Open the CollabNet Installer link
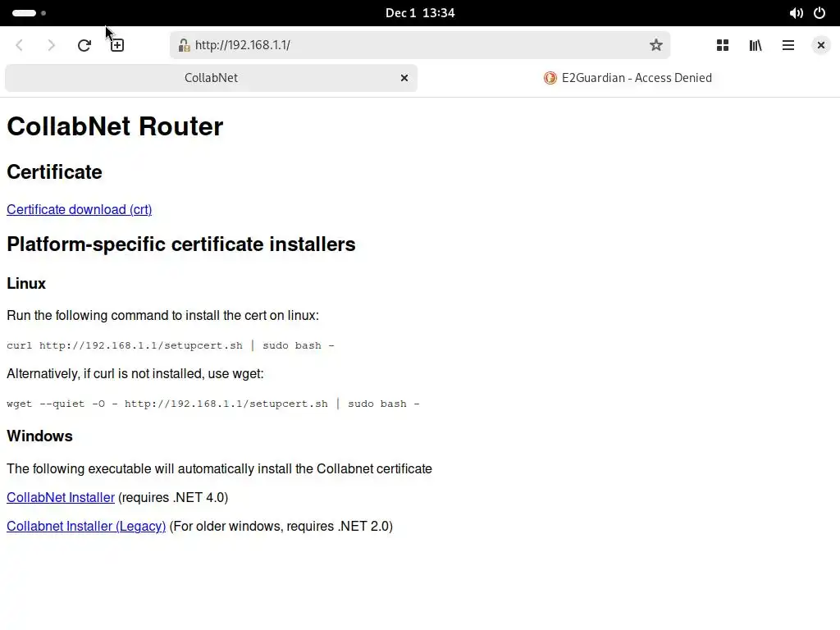Image resolution: width=840 pixels, height=630 pixels. 61,497
